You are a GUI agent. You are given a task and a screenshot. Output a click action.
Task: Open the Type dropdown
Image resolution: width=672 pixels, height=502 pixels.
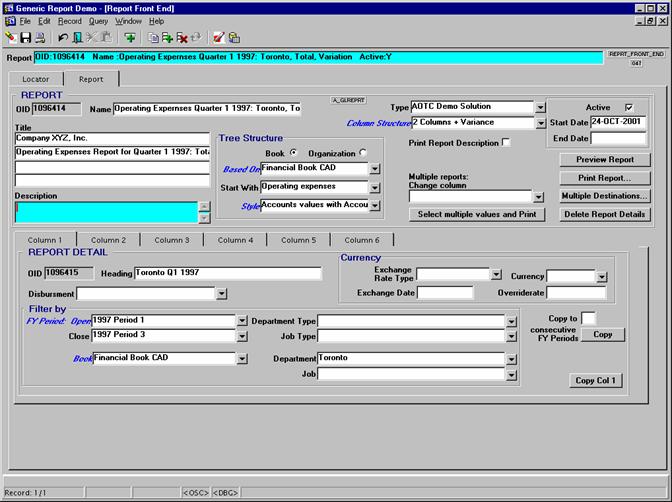pyautogui.click(x=540, y=107)
